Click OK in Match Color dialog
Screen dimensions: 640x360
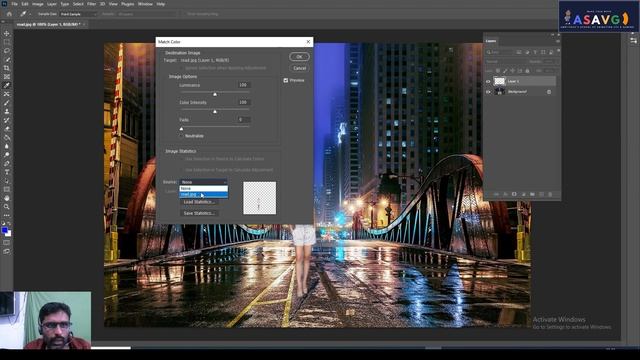tap(299, 57)
